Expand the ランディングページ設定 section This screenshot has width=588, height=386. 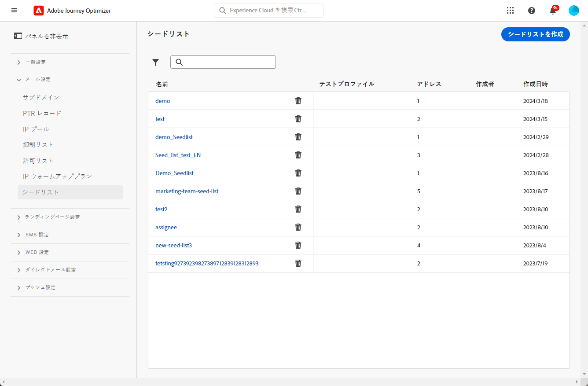pyautogui.click(x=52, y=217)
